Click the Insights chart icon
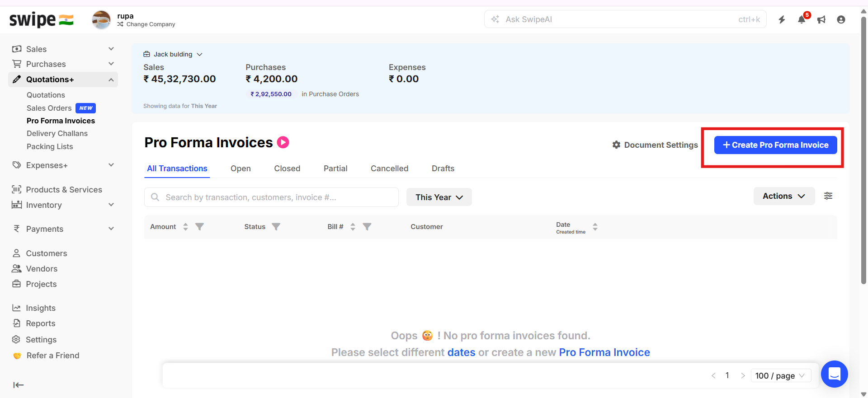 (17, 308)
